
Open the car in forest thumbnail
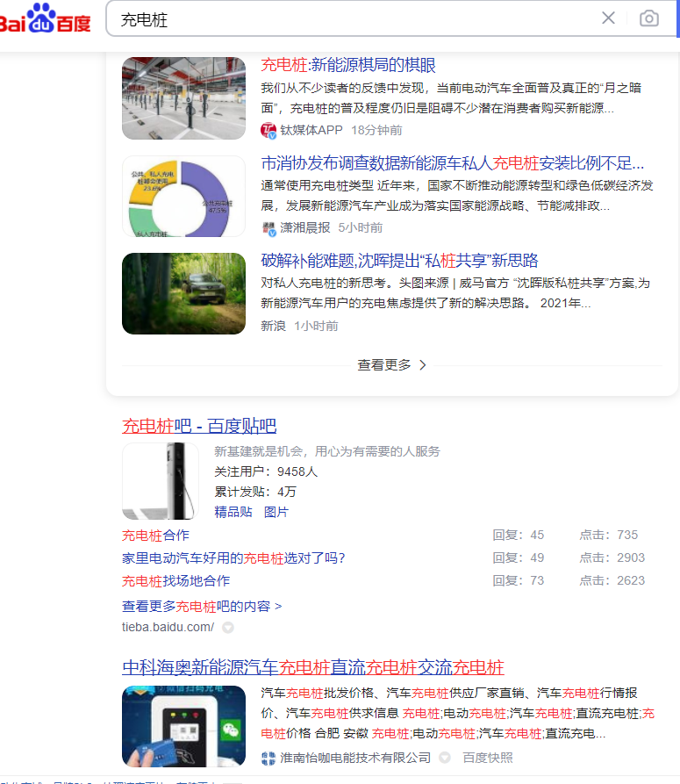pos(184,293)
